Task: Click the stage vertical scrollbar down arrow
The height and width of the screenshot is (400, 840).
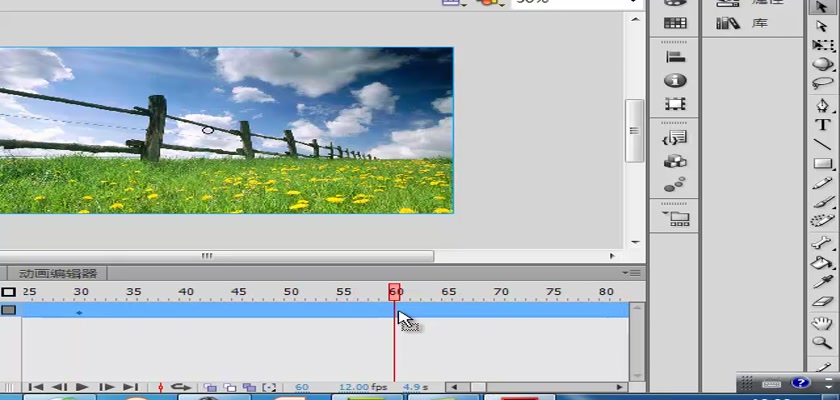Action: pos(635,243)
